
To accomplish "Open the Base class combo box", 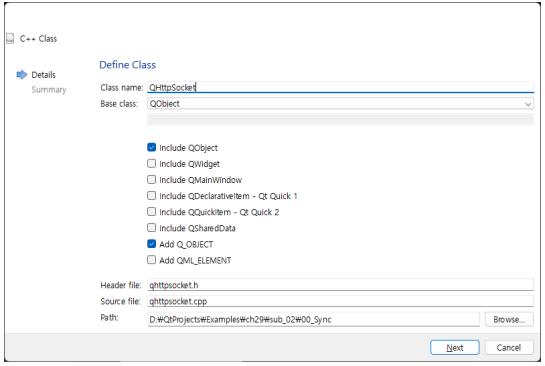I will coord(340,104).
